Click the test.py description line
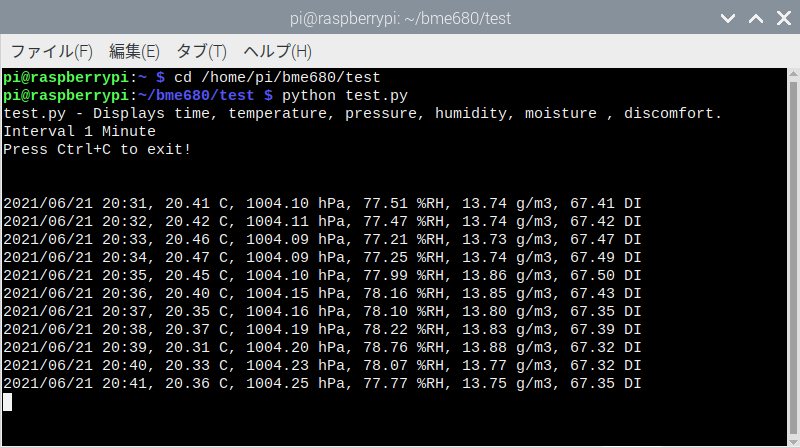 (362, 113)
